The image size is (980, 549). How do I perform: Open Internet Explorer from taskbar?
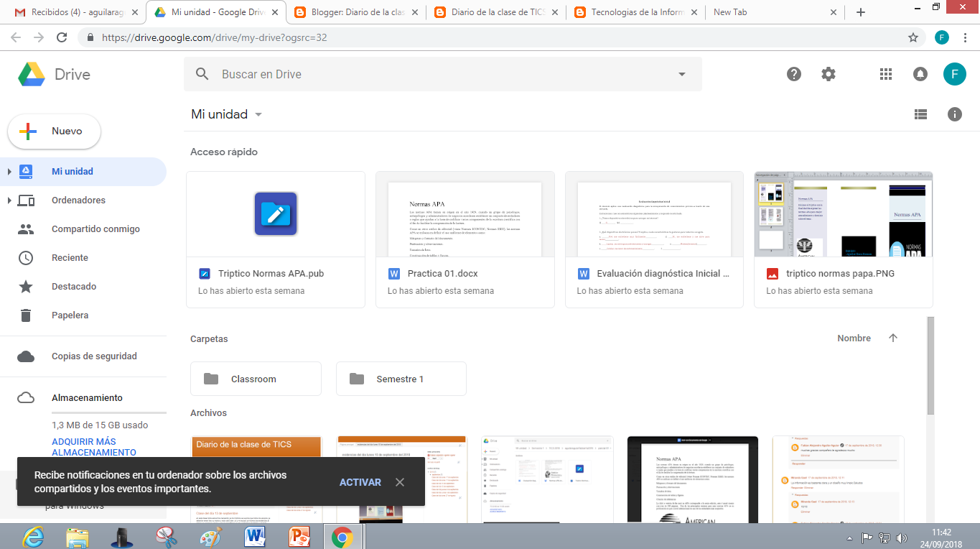tap(34, 537)
